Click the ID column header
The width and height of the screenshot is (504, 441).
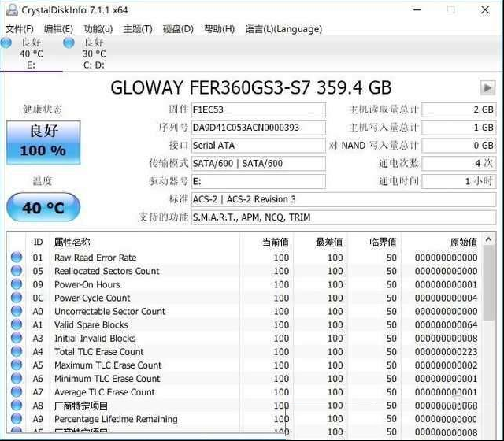click(x=38, y=242)
